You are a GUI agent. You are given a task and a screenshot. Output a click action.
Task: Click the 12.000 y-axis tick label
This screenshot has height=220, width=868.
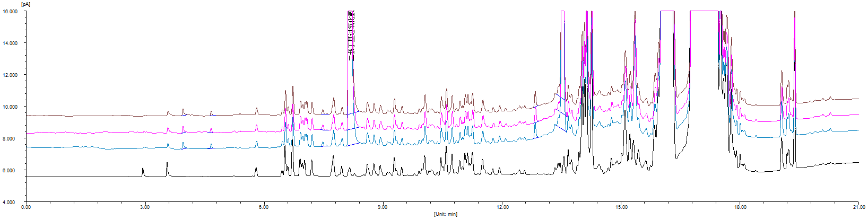11,75
